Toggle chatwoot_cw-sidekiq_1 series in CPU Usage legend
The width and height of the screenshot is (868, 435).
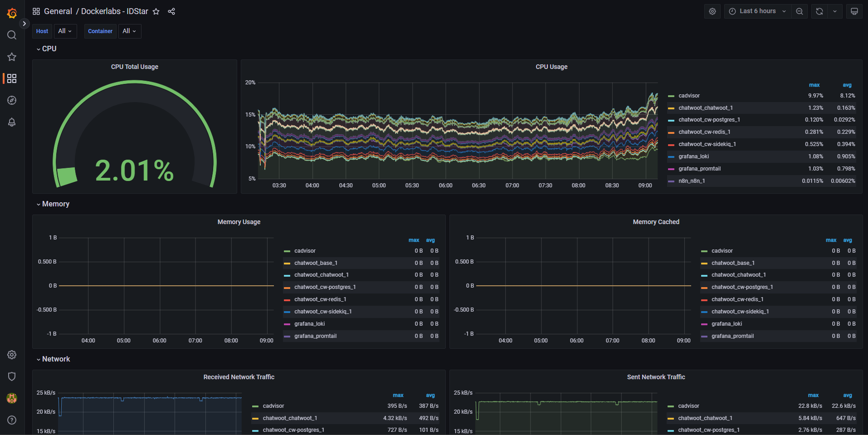click(x=707, y=144)
